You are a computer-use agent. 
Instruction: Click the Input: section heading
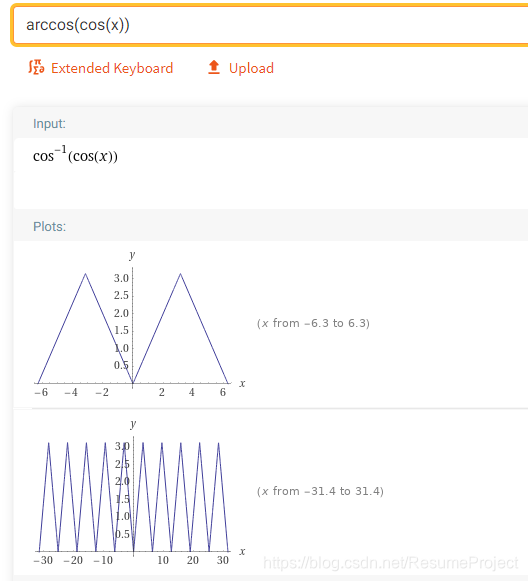pyautogui.click(x=49, y=123)
